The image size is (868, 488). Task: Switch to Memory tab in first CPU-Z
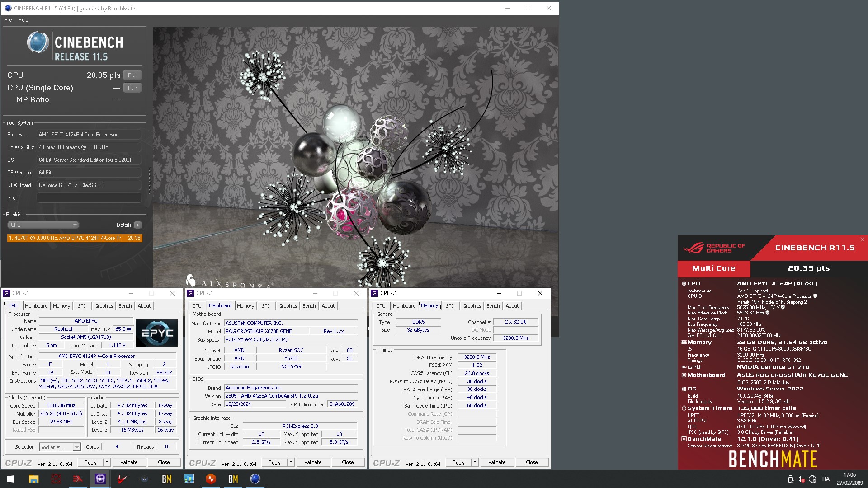(61, 306)
